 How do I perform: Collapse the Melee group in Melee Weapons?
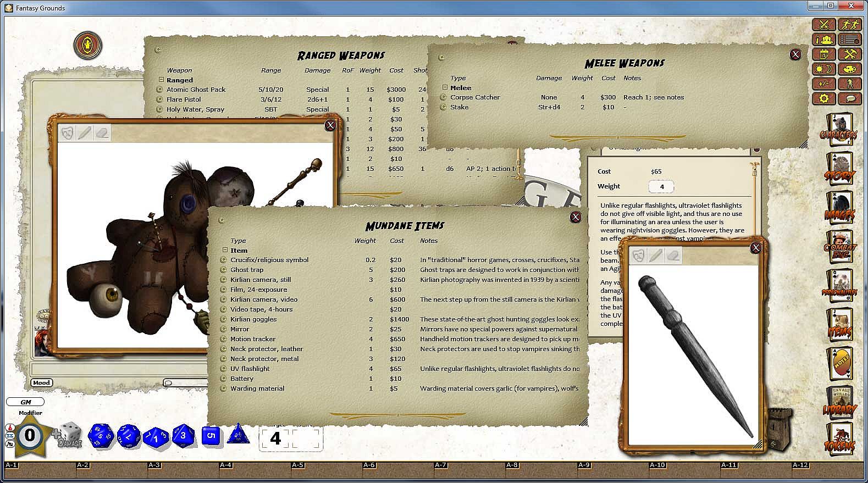coord(445,87)
